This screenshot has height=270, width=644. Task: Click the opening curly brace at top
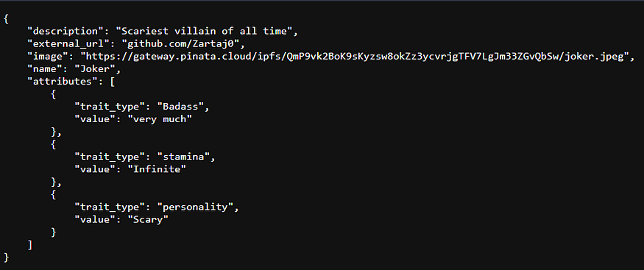click(6, 18)
